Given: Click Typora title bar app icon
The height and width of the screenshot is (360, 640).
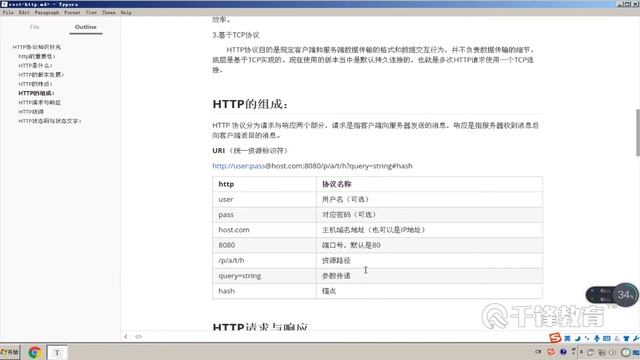Looking at the screenshot, I should (4, 4).
